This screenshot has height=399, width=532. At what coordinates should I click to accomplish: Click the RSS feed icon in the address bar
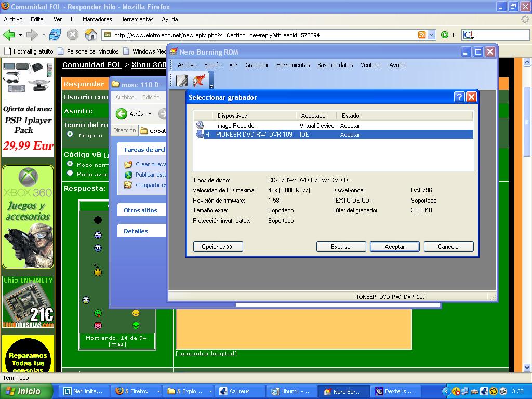[x=422, y=35]
